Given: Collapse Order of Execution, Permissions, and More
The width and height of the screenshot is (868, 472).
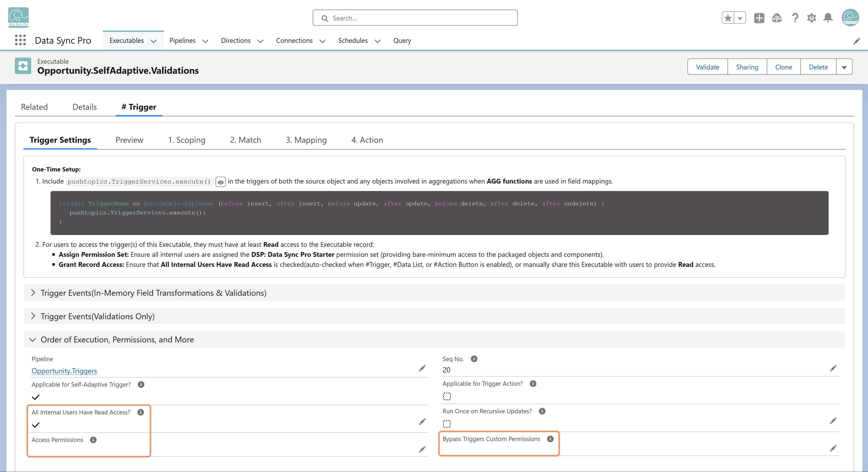Looking at the screenshot, I should coord(434,339).
